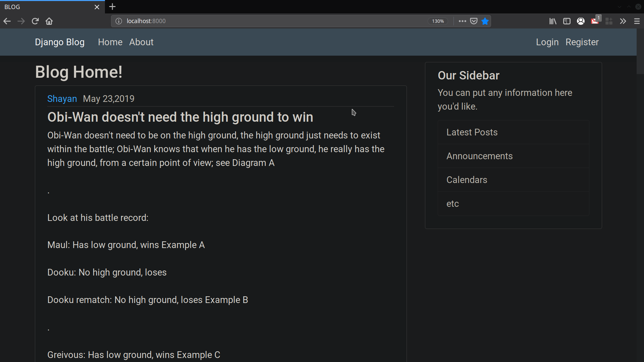Open the Firefox account avatar
Image resolution: width=644 pixels, height=362 pixels.
pyautogui.click(x=581, y=21)
